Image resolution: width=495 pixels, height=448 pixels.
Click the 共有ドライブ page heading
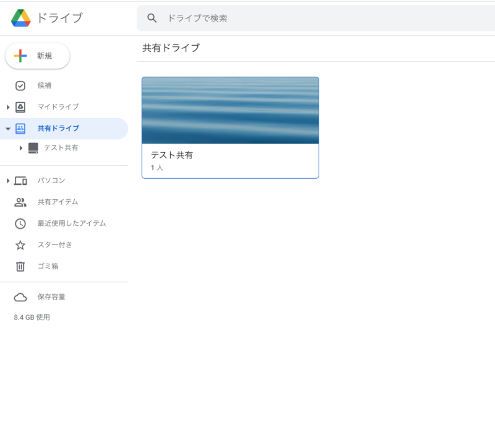(171, 48)
